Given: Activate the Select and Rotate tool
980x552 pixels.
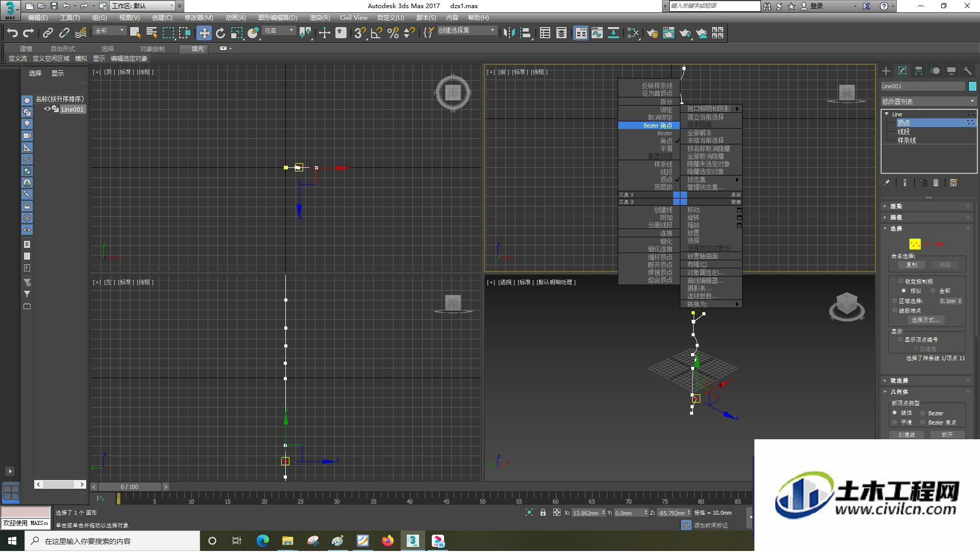Looking at the screenshot, I should click(220, 33).
